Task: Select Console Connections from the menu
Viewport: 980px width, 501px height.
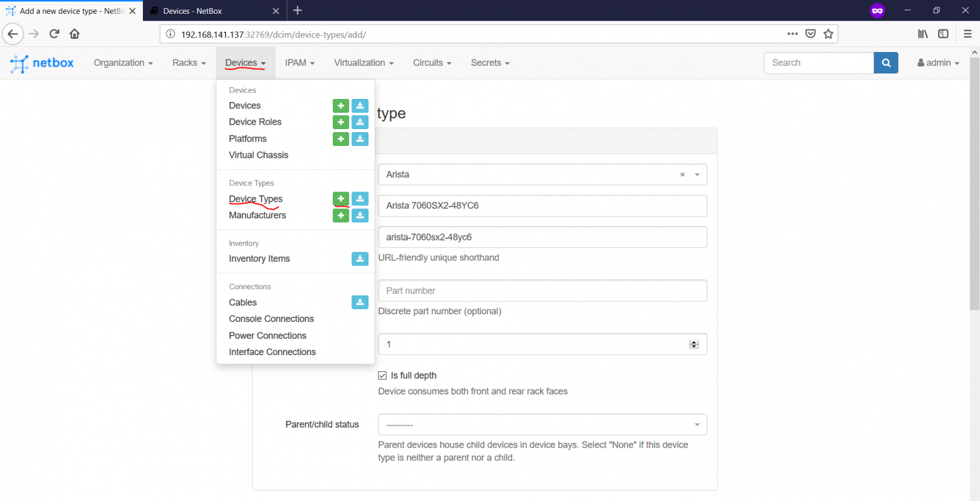Action: click(x=271, y=318)
